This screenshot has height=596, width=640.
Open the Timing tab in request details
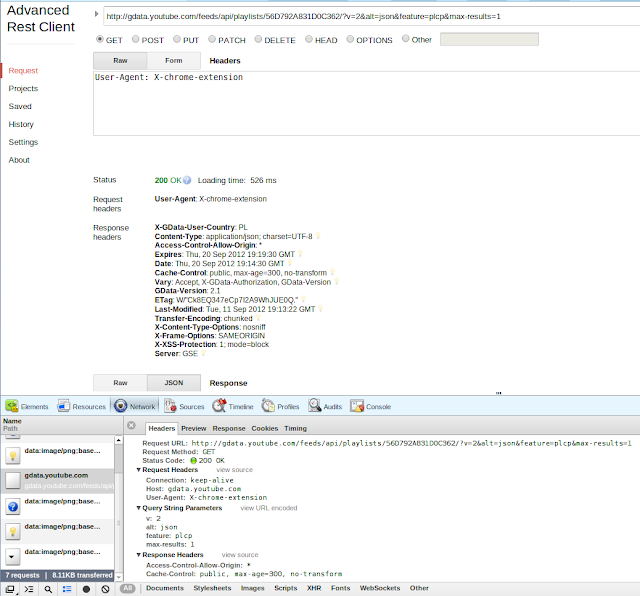(296, 428)
